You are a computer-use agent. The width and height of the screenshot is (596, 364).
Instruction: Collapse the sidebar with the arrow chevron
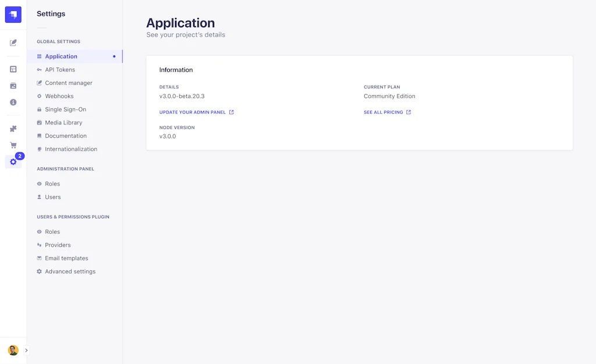[26, 350]
